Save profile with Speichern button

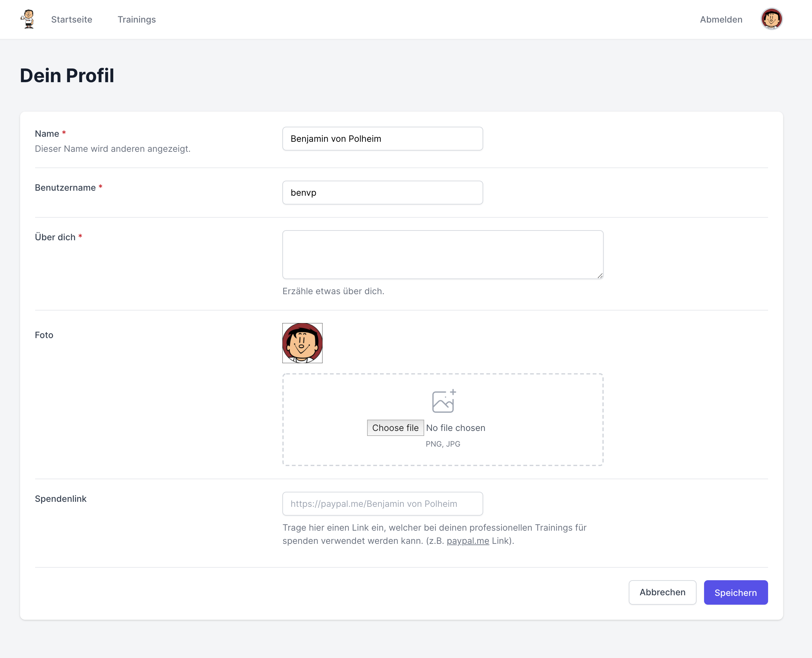coord(736,592)
